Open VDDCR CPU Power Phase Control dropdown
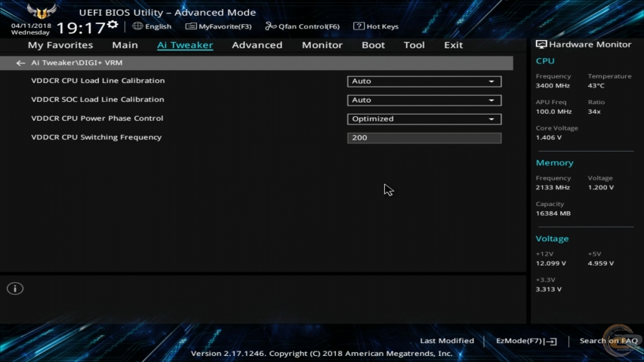Screen dimensions: 644x362 click(424, 119)
